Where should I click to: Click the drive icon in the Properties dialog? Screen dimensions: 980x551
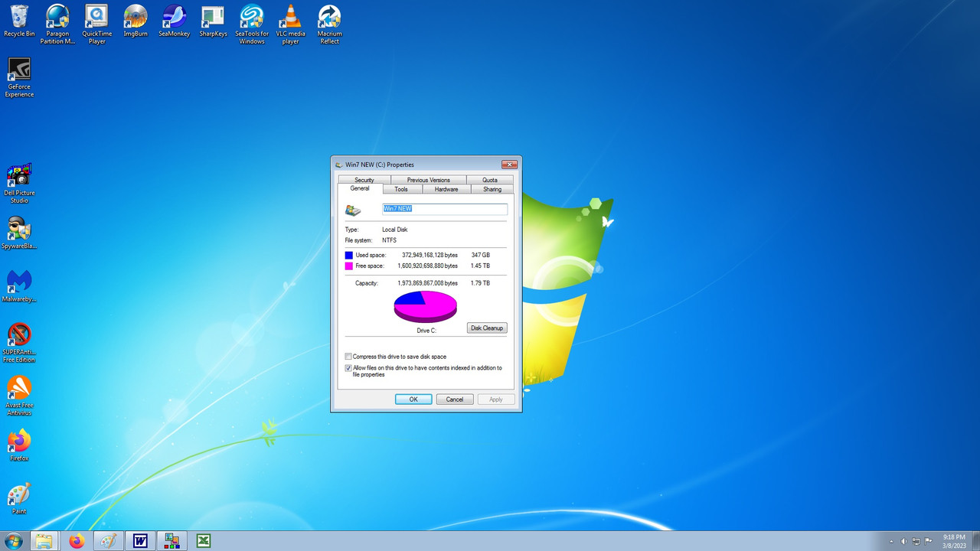point(353,210)
